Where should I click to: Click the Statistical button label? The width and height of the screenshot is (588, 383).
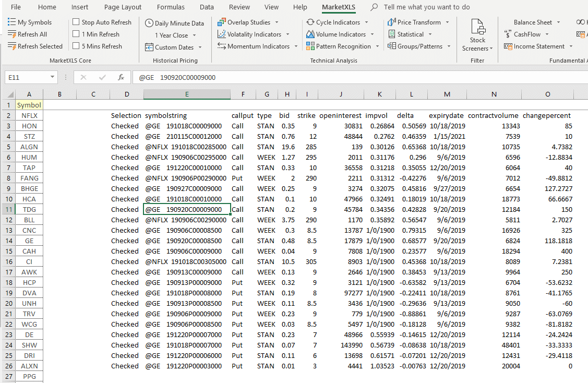[410, 34]
